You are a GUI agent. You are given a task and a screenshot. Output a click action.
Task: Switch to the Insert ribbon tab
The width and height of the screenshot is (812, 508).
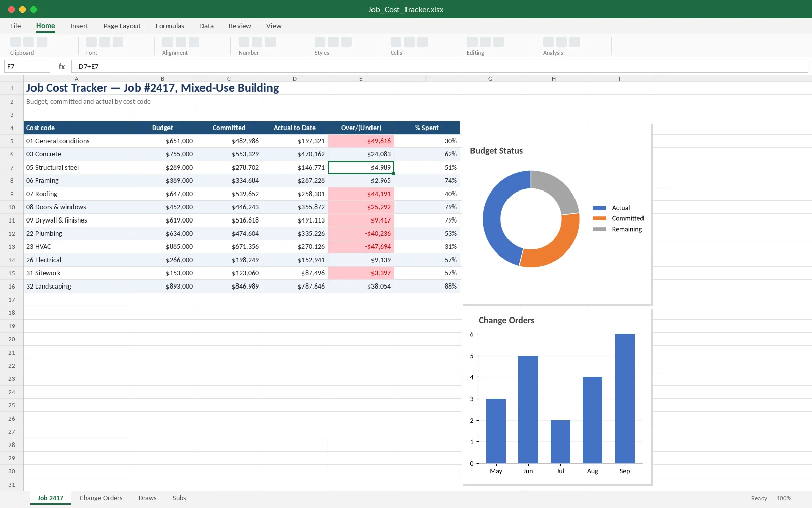[x=79, y=26]
